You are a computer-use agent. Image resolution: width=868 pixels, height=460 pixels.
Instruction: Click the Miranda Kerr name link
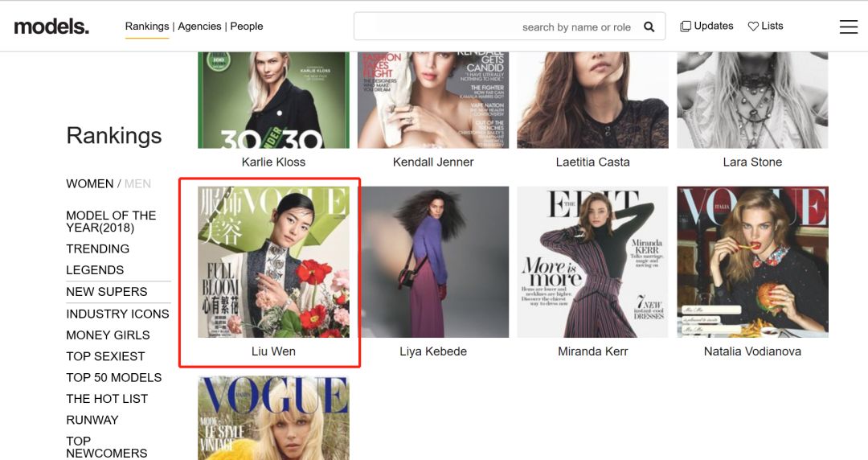593,351
